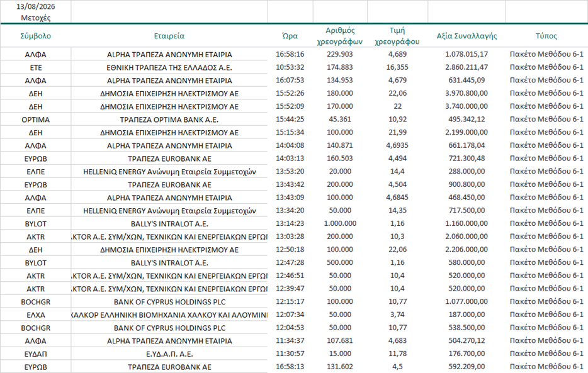Click the ΕΤΕ symbol cell
The height and width of the screenshot is (373, 588).
pyautogui.click(x=36, y=68)
